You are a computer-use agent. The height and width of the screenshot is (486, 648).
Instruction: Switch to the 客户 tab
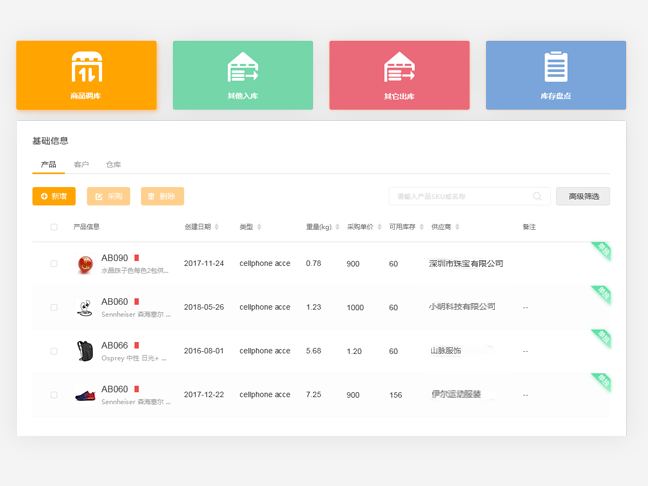point(81,164)
